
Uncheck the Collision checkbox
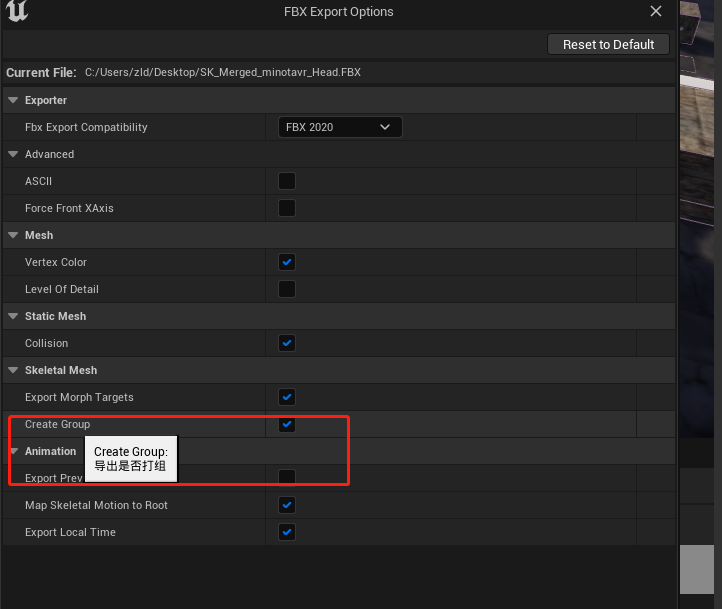tap(287, 343)
